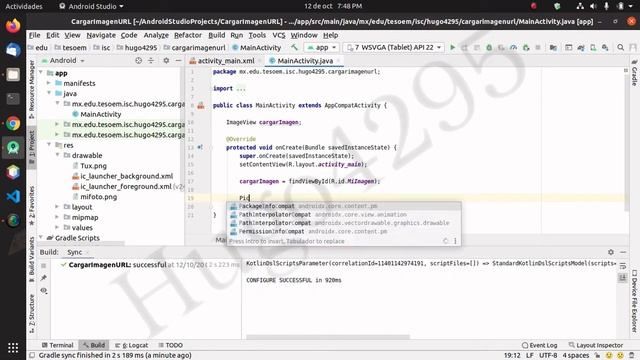Collapse the res folder arrow

(49, 145)
